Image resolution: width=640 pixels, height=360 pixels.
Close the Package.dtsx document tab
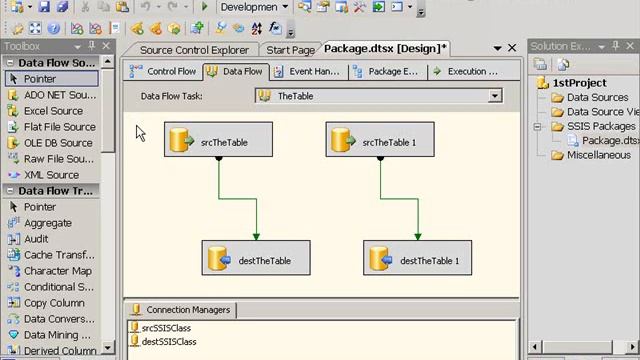coord(512,48)
